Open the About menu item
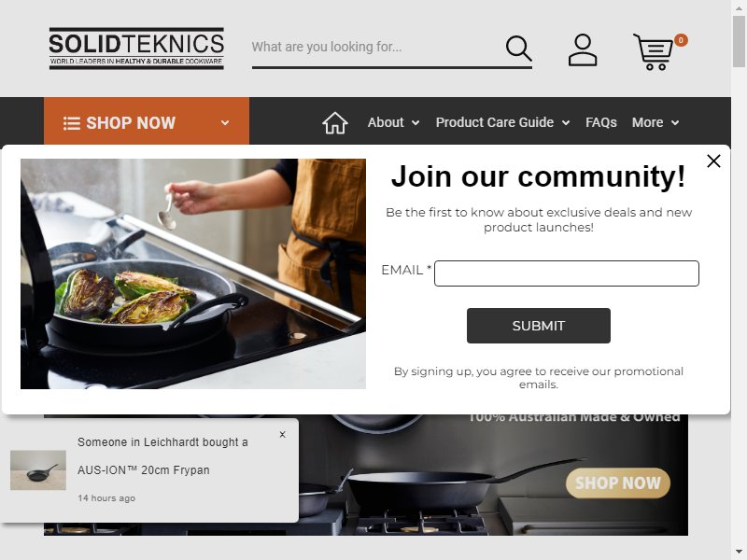Image resolution: width=747 pixels, height=560 pixels. point(386,122)
